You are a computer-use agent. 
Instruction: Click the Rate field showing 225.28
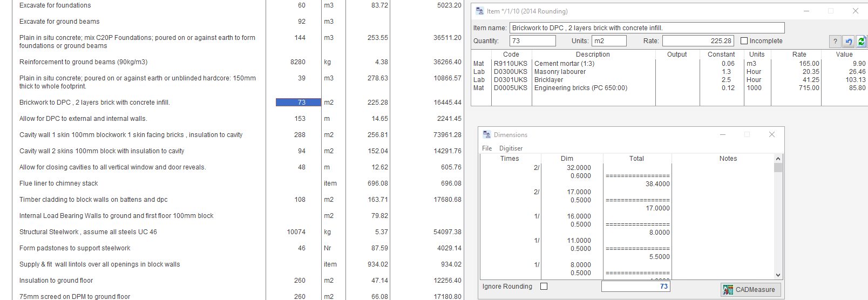point(697,41)
